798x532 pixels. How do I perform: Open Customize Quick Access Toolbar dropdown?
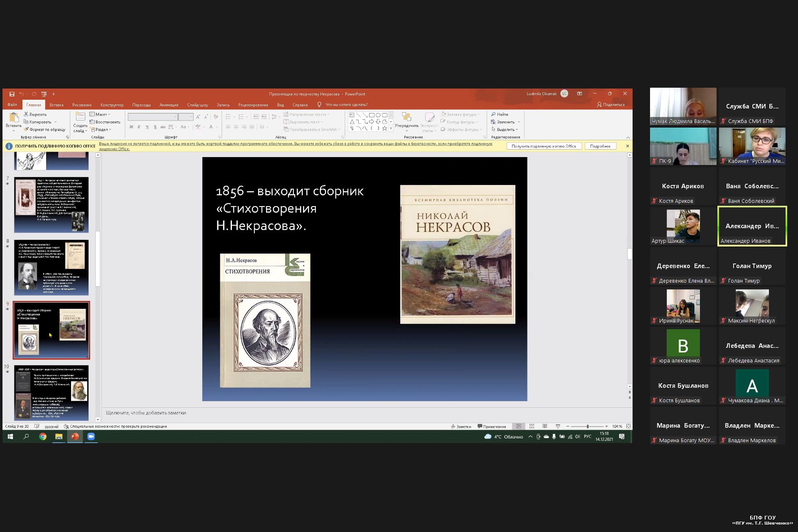[53, 94]
